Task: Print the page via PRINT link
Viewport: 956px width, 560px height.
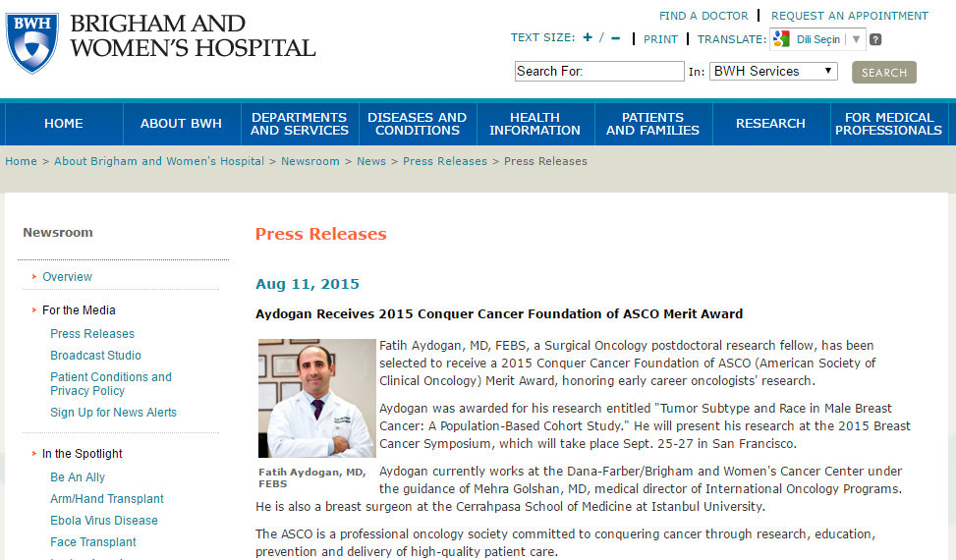Action: [661, 39]
